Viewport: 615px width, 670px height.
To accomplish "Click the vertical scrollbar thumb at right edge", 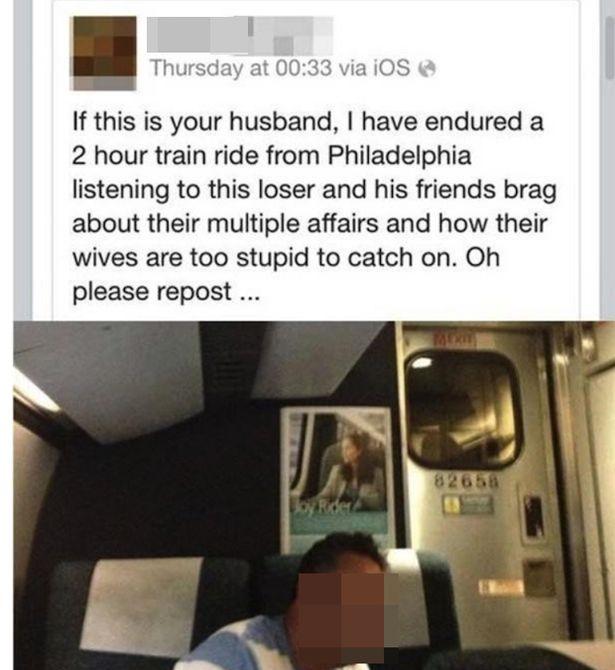I will (x=610, y=48).
